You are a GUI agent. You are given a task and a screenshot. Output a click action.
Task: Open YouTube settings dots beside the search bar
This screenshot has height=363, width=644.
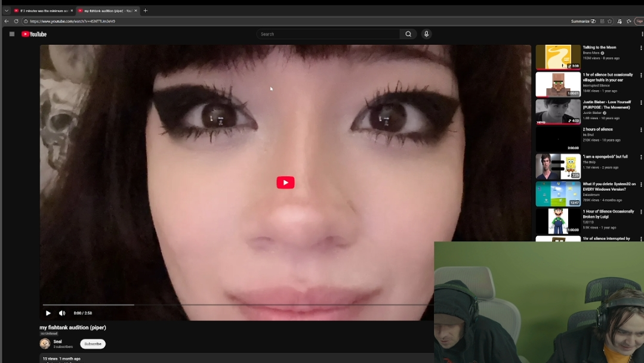coord(642,34)
